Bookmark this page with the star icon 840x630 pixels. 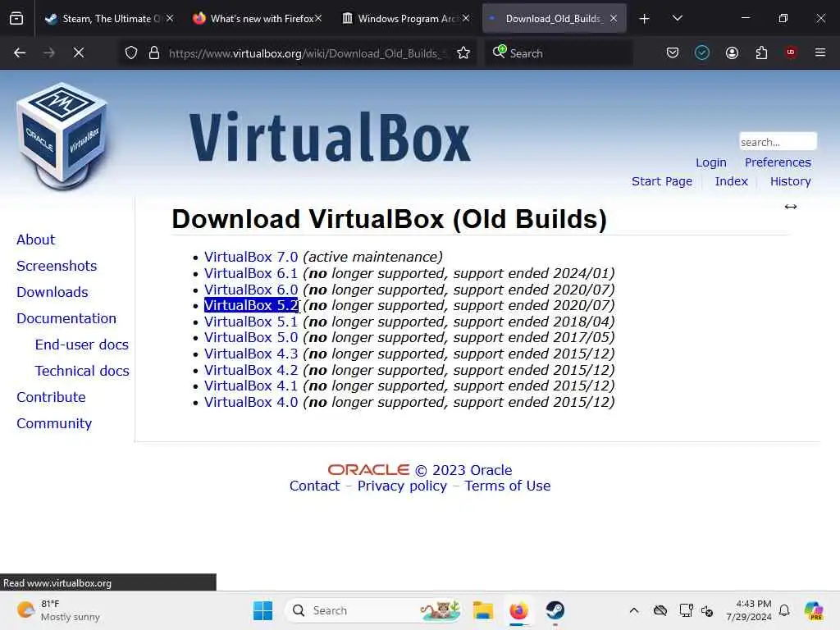point(463,52)
